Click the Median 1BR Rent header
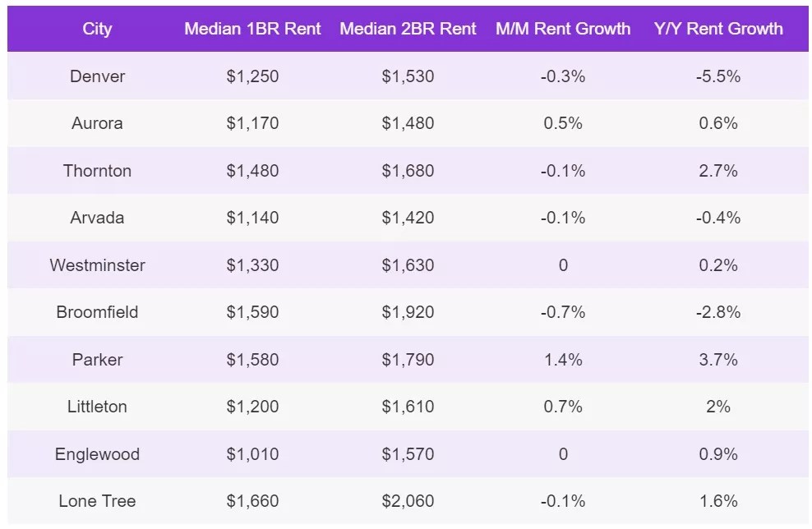Viewport: 812px width, 529px height. point(252,29)
